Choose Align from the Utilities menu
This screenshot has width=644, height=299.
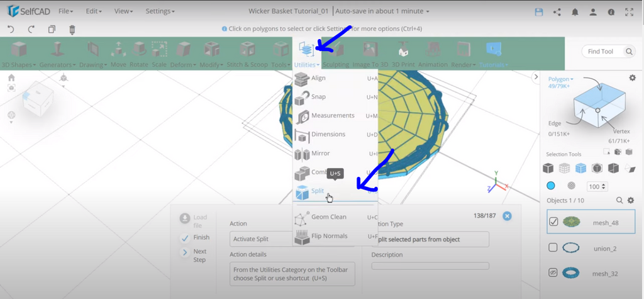[335, 78]
